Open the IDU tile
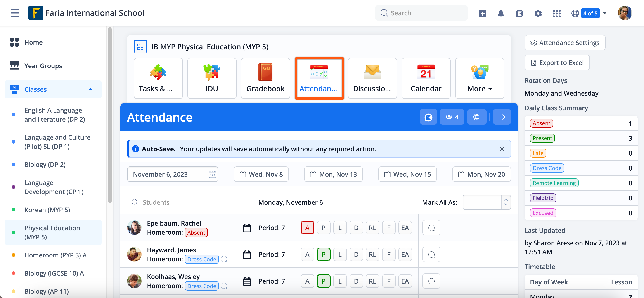This screenshot has width=644, height=298. click(212, 78)
